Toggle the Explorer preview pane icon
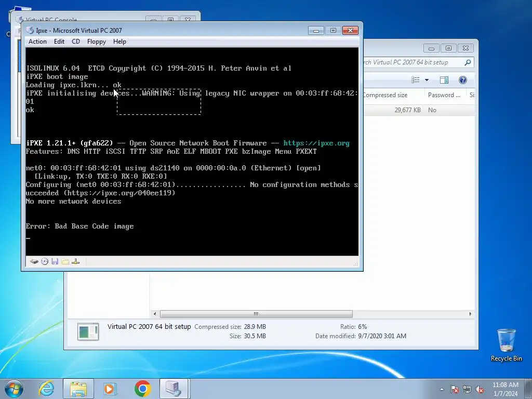Viewport: 532px width, 399px height. 444,80
